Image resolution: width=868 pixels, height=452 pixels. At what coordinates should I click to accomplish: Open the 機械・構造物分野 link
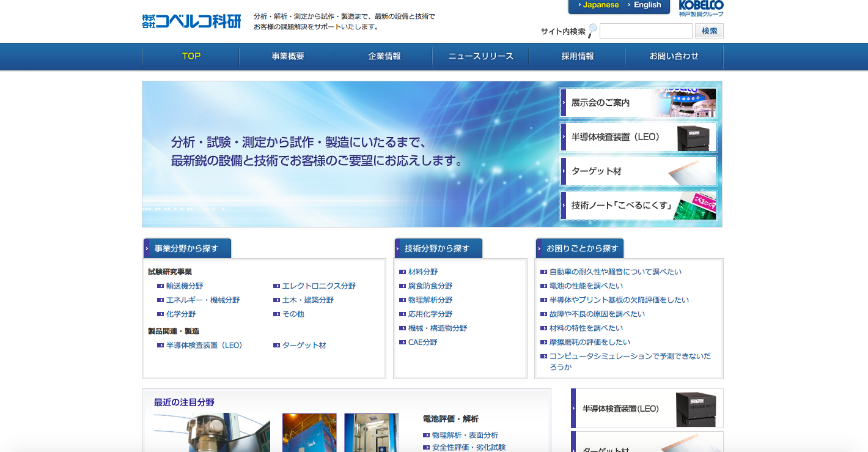(x=438, y=328)
